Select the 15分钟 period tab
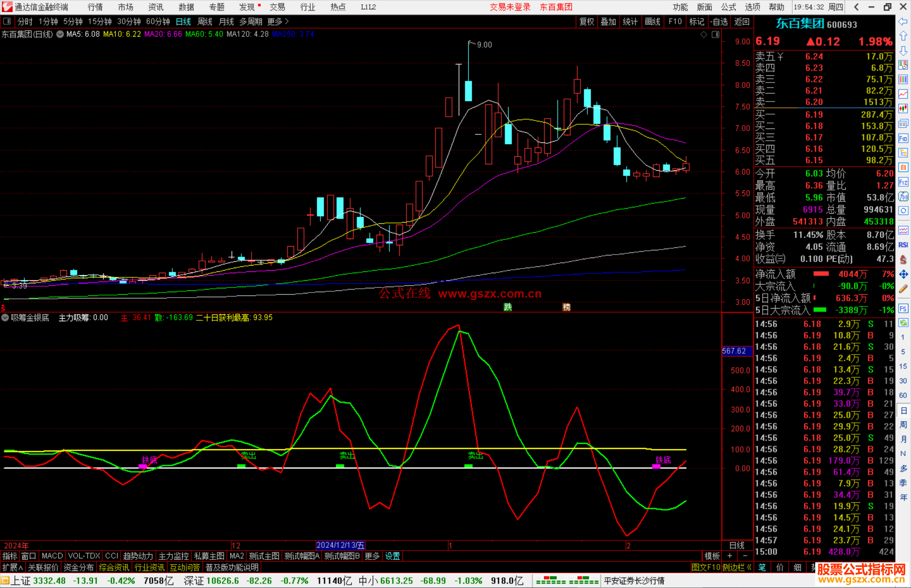The height and width of the screenshot is (588, 911). (100, 21)
